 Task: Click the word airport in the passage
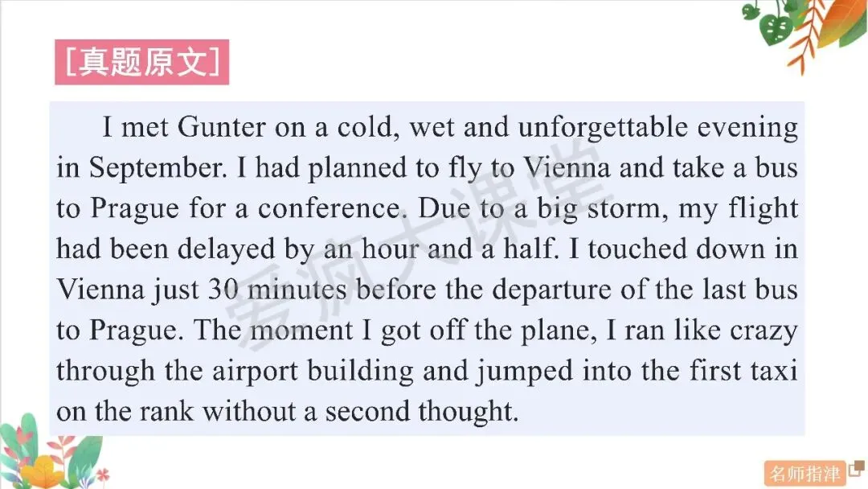pyautogui.click(x=256, y=372)
